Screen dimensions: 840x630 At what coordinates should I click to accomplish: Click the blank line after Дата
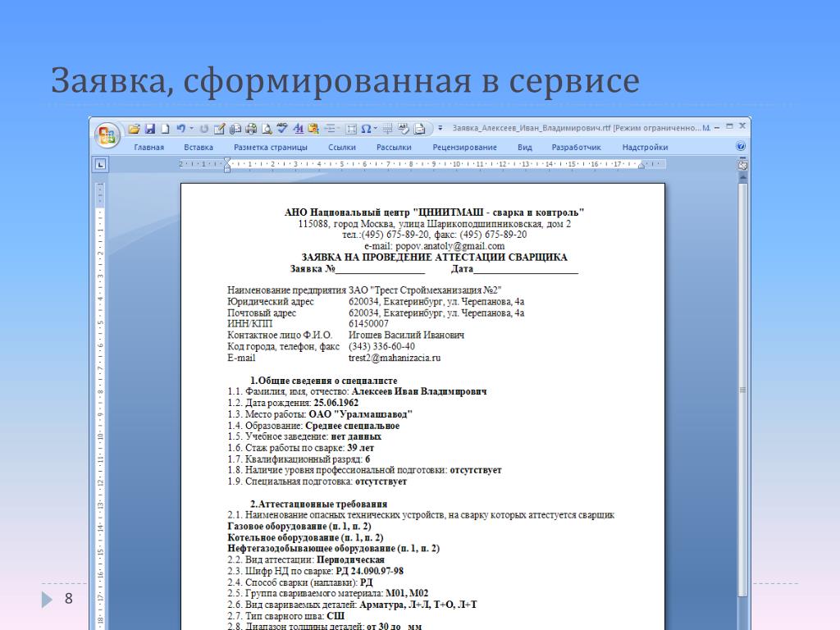click(x=526, y=269)
